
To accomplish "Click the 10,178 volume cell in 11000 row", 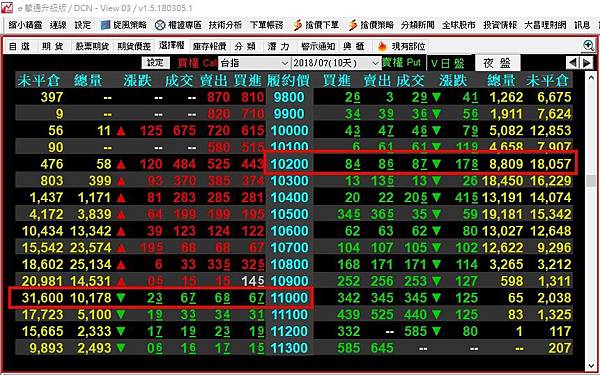I will pos(90,298).
